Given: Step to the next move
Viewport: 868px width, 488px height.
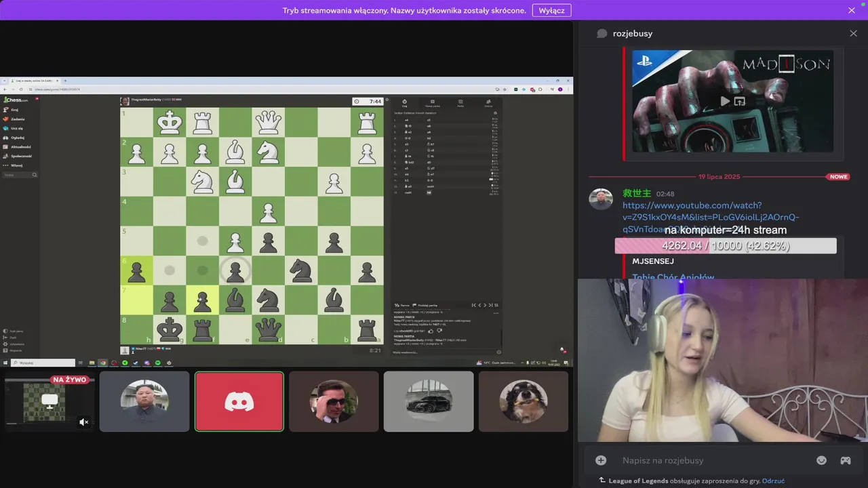Looking at the screenshot, I should (485, 305).
